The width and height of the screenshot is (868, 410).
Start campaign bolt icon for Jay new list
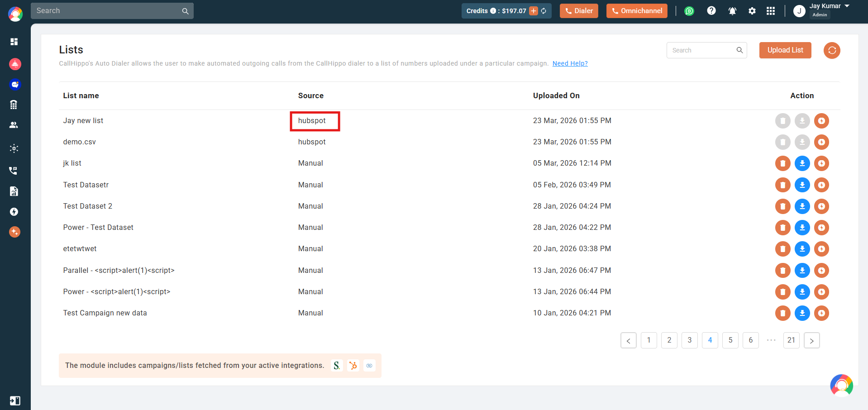822,121
